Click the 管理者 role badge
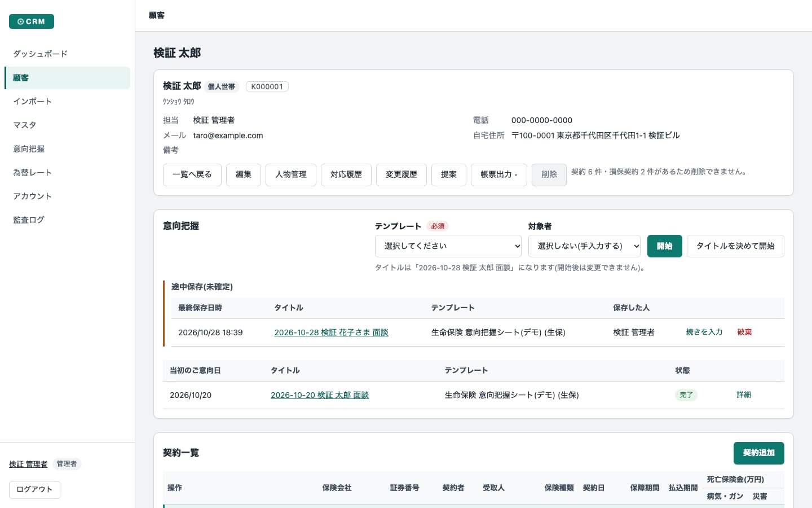 (x=67, y=464)
